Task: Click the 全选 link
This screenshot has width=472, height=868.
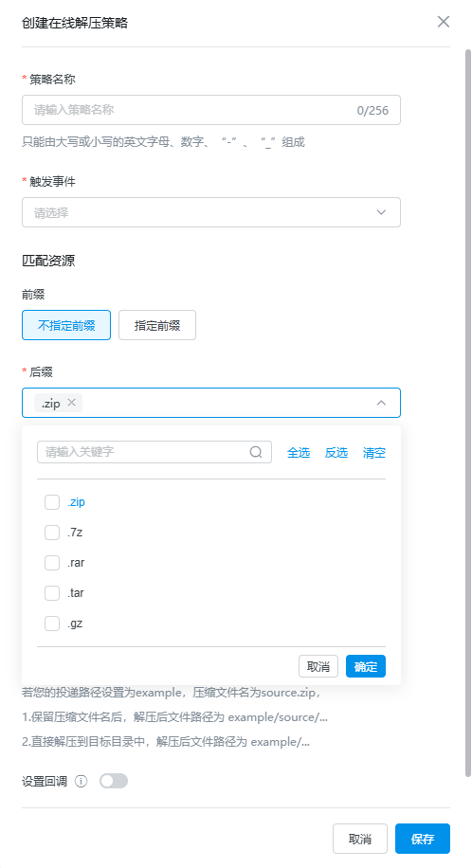Action: pyautogui.click(x=299, y=452)
